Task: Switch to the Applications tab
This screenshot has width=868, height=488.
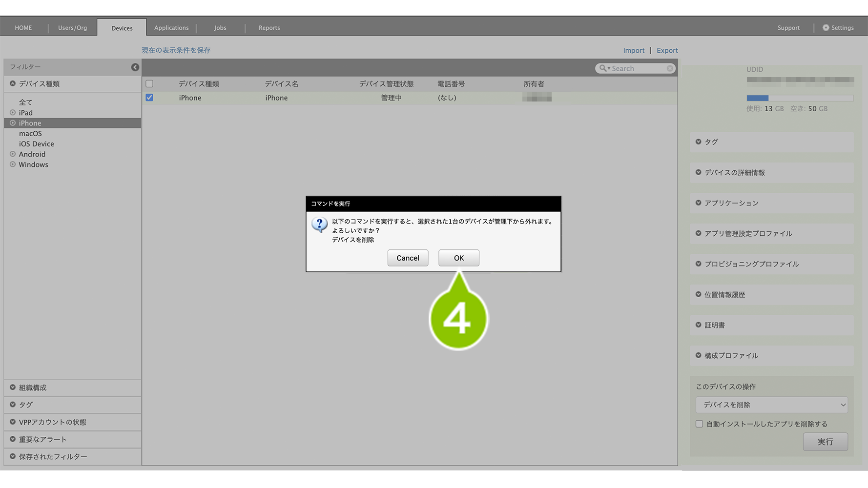Action: point(171,28)
